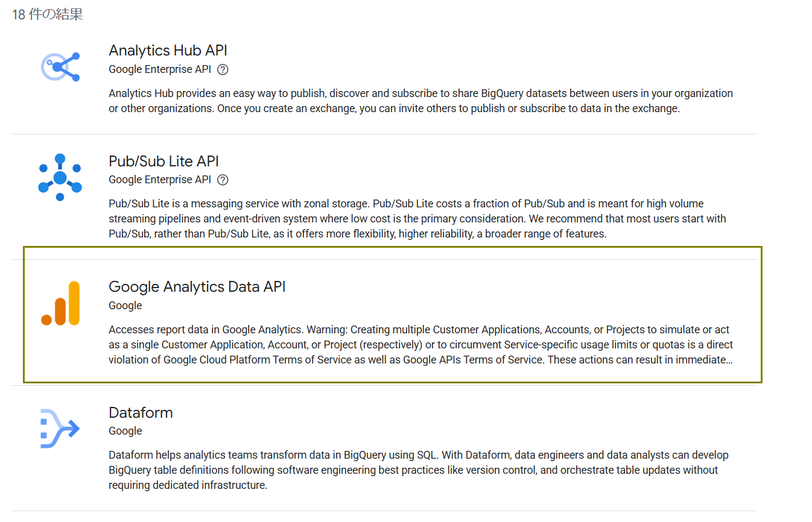Click the Google Analytics Data API description
This screenshot has width=812, height=522.
pyautogui.click(x=420, y=345)
